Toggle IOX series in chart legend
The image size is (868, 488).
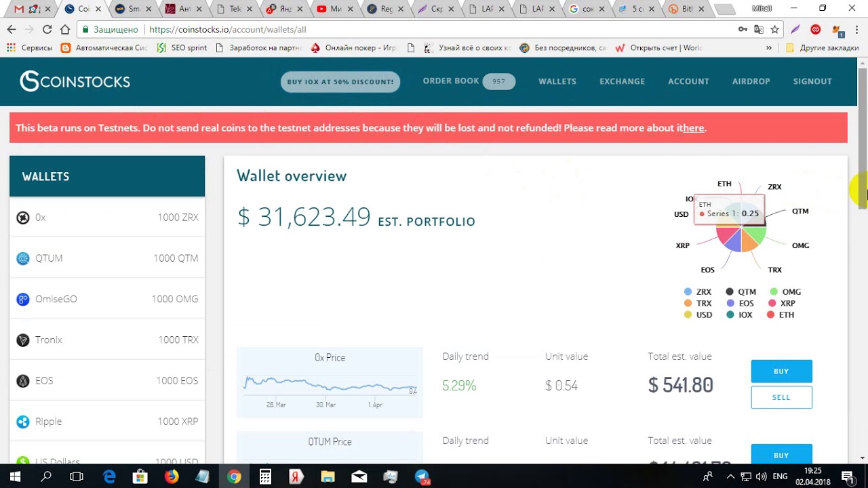coord(739,315)
